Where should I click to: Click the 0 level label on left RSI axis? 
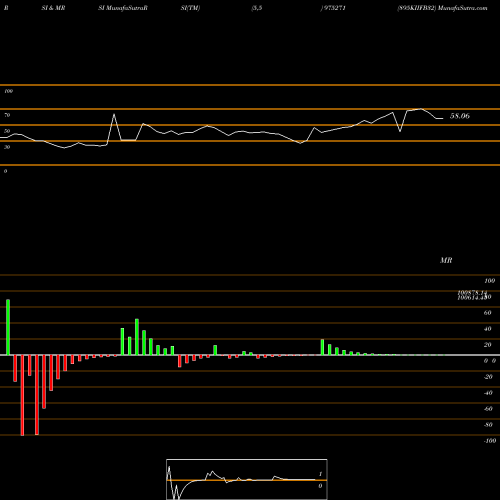(5, 171)
